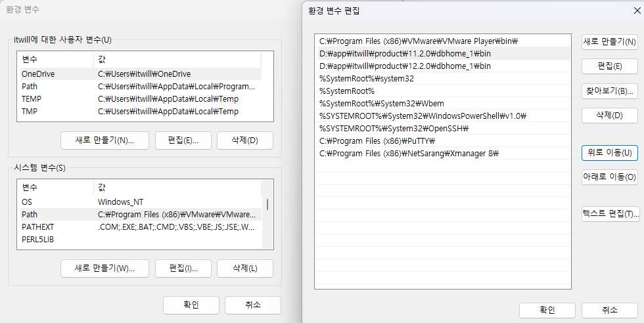Select OneDrive user variable row

click(x=141, y=74)
